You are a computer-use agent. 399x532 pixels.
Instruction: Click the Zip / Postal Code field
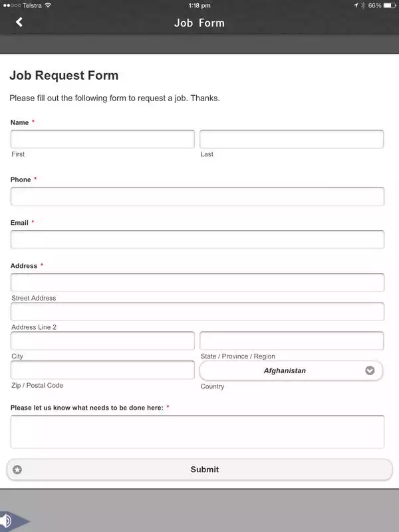(x=102, y=370)
